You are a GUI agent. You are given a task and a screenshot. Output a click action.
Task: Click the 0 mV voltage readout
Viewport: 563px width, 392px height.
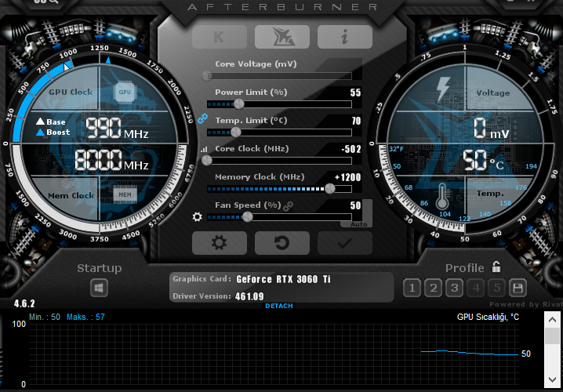491,129
